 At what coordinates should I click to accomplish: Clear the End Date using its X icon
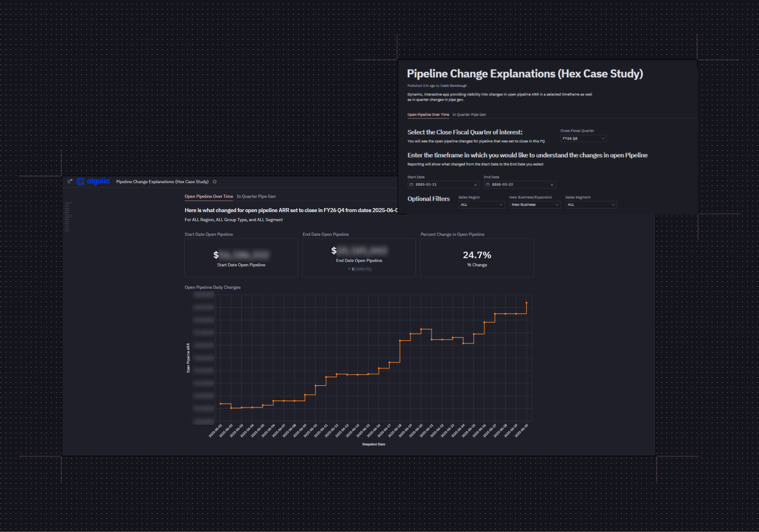click(552, 184)
